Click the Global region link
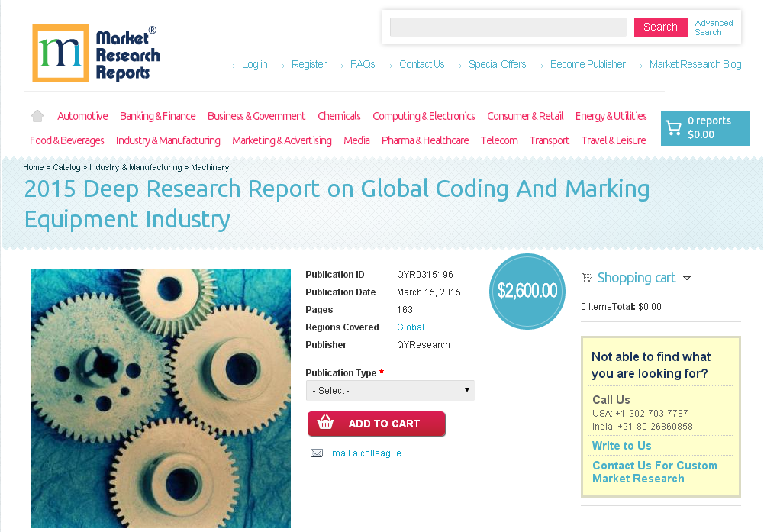Viewport: 764px width, 532px height. point(411,327)
